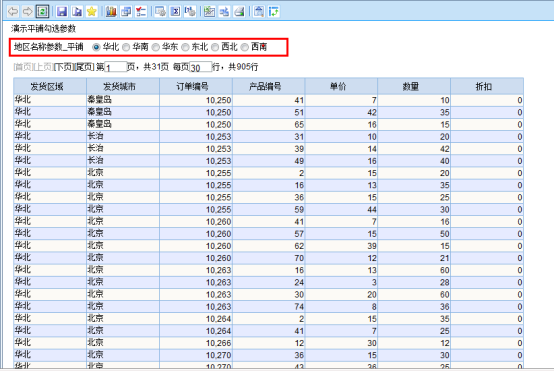Click product number 62 cell
554x371 pixels.
click(x=269, y=246)
